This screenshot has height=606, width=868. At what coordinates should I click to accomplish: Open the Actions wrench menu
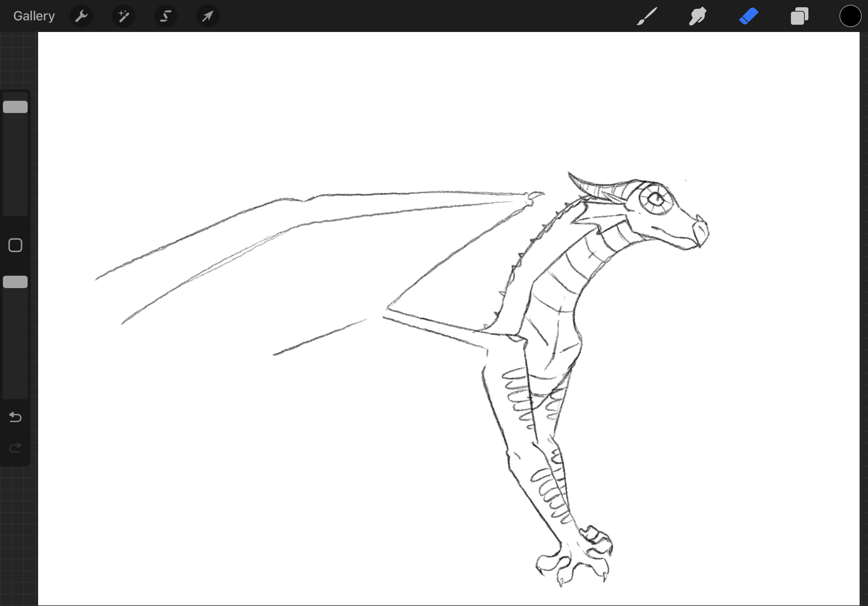point(81,16)
